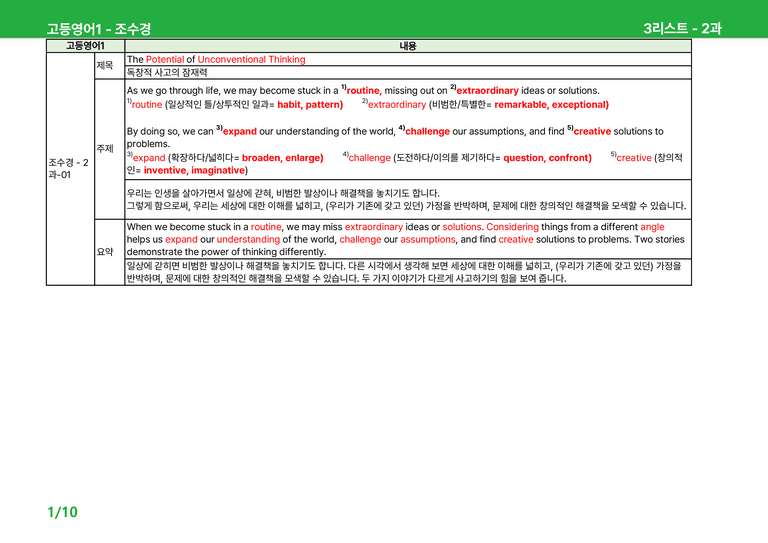
Task: Click the page number 1/10
Action: tap(63, 512)
